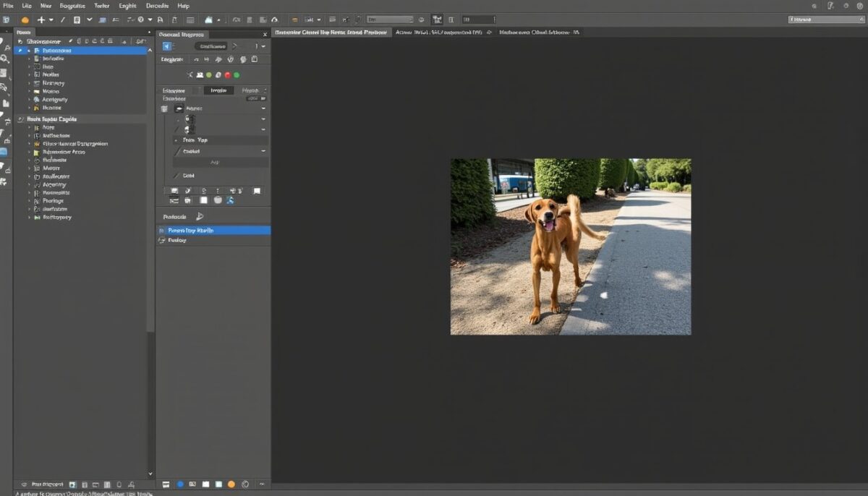Click the left panel scrollbar's down arrow

151,474
